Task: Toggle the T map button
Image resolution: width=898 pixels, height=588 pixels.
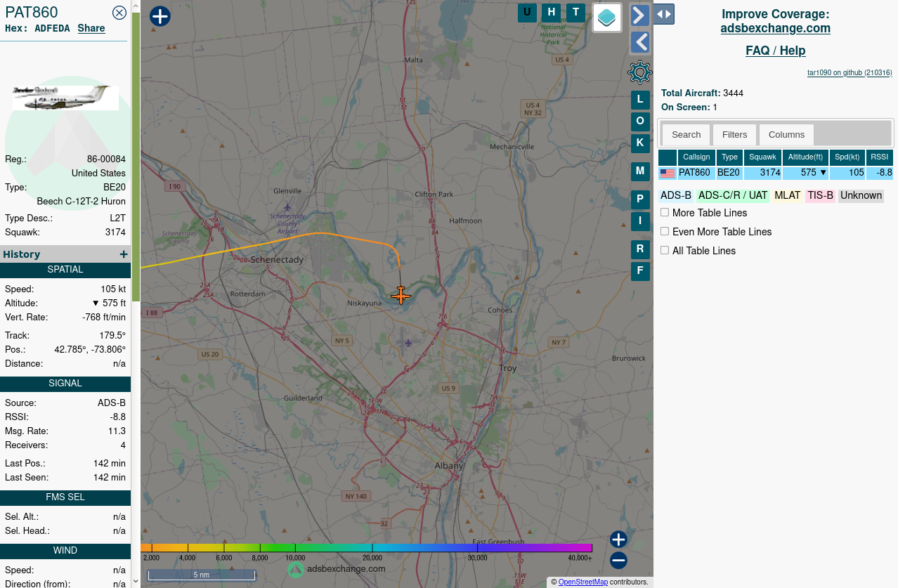Action: click(x=575, y=13)
